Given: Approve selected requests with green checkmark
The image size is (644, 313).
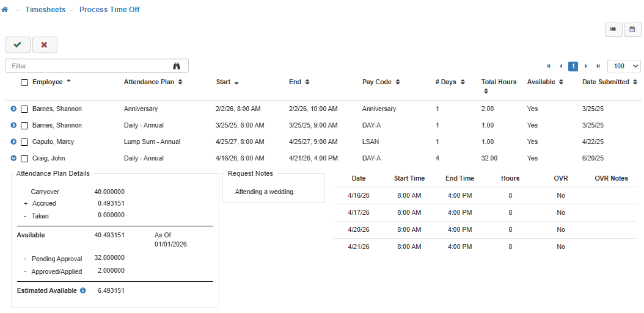Looking at the screenshot, I should coord(18,45).
